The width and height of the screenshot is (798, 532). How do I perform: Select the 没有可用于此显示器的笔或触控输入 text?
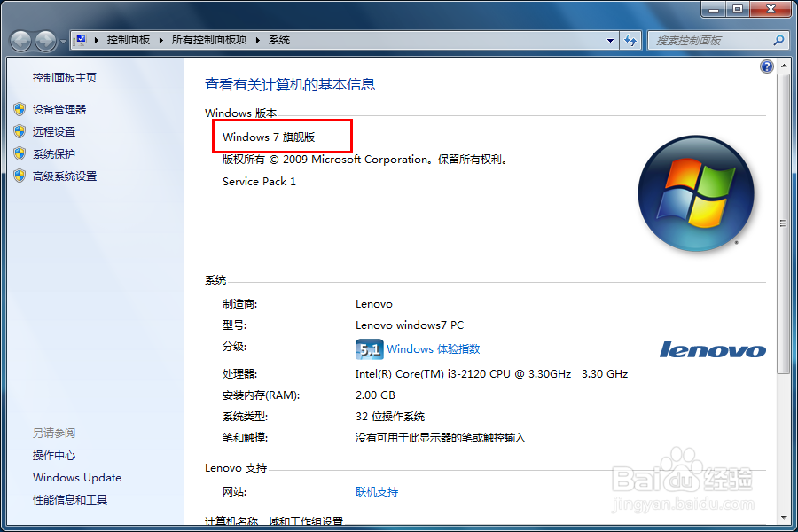tap(440, 438)
